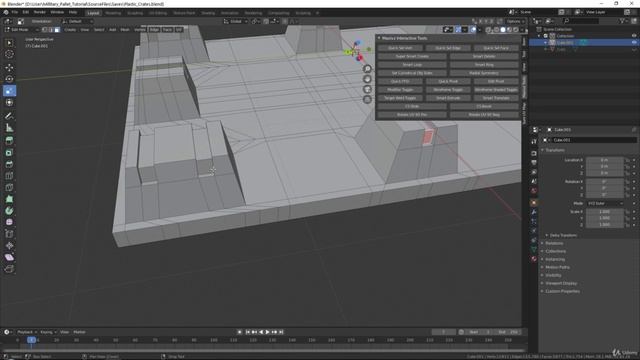
Task: Hide Cube.001 with eye icon in outliner
Action: click(x=634, y=42)
